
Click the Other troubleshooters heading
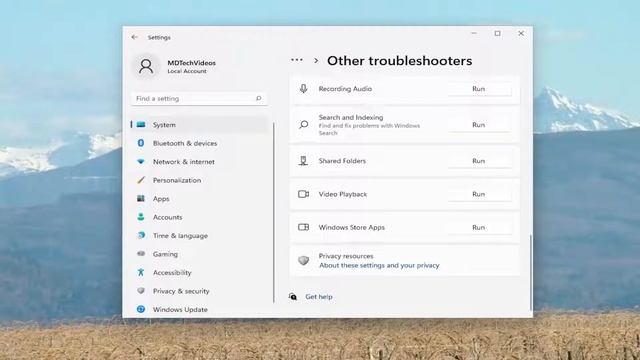[400, 61]
